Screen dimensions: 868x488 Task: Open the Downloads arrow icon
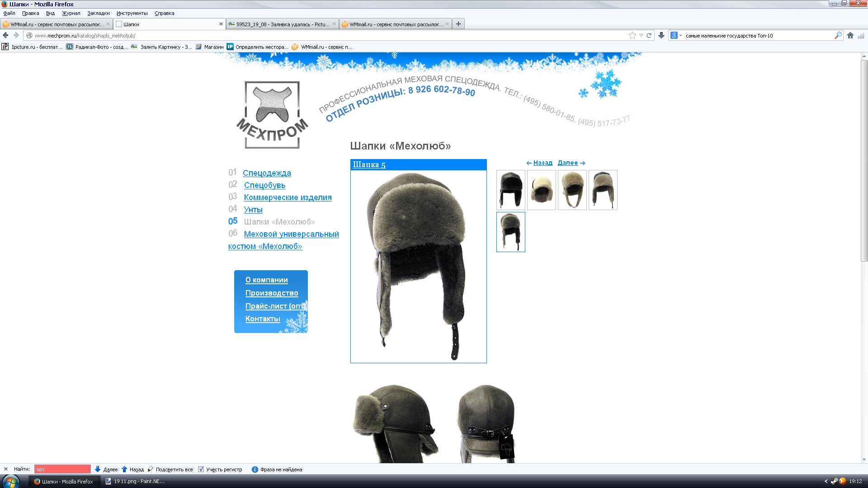pos(661,35)
